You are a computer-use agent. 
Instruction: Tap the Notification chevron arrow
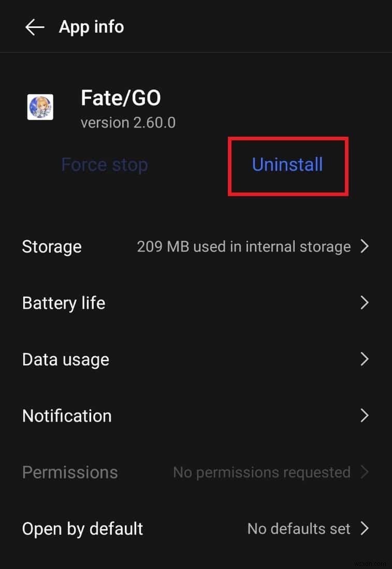coord(365,416)
